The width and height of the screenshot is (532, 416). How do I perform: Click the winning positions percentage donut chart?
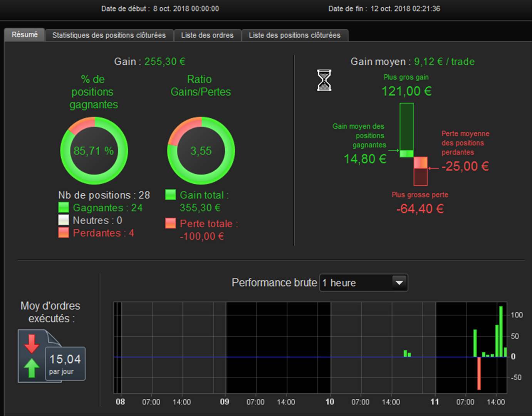pyautogui.click(x=94, y=151)
